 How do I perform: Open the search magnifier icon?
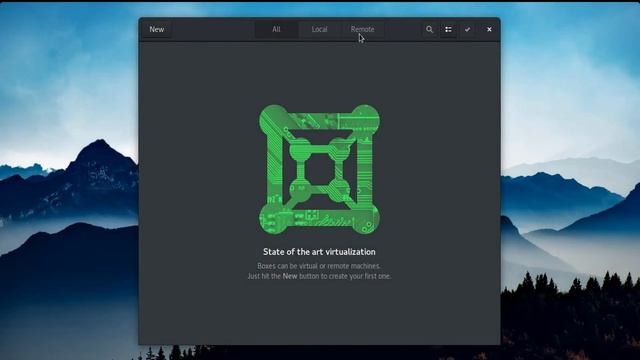click(429, 29)
